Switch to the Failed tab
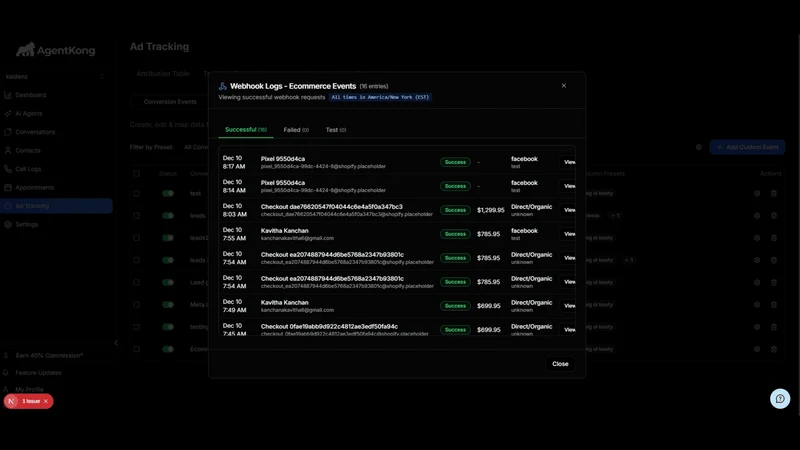 (296, 130)
